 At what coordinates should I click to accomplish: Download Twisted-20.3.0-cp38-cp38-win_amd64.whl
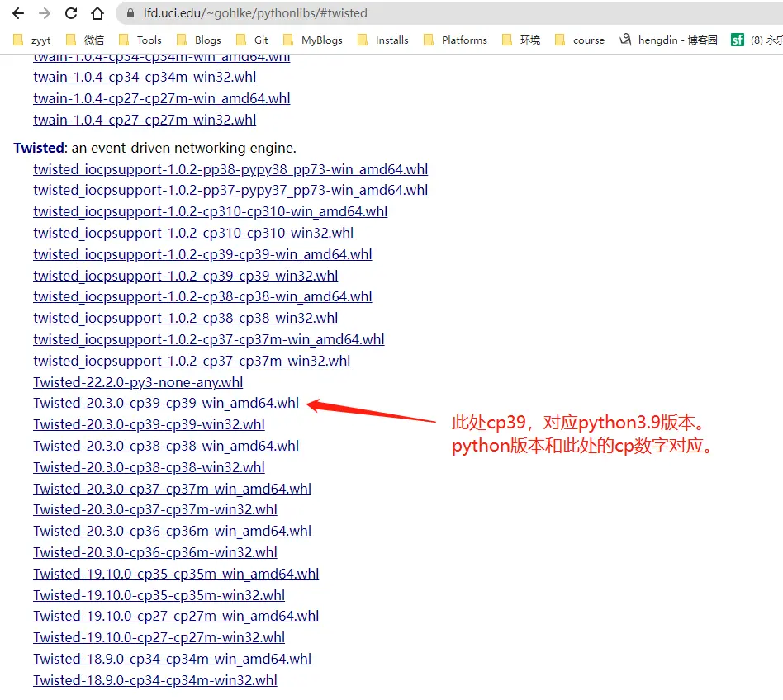pyautogui.click(x=166, y=446)
